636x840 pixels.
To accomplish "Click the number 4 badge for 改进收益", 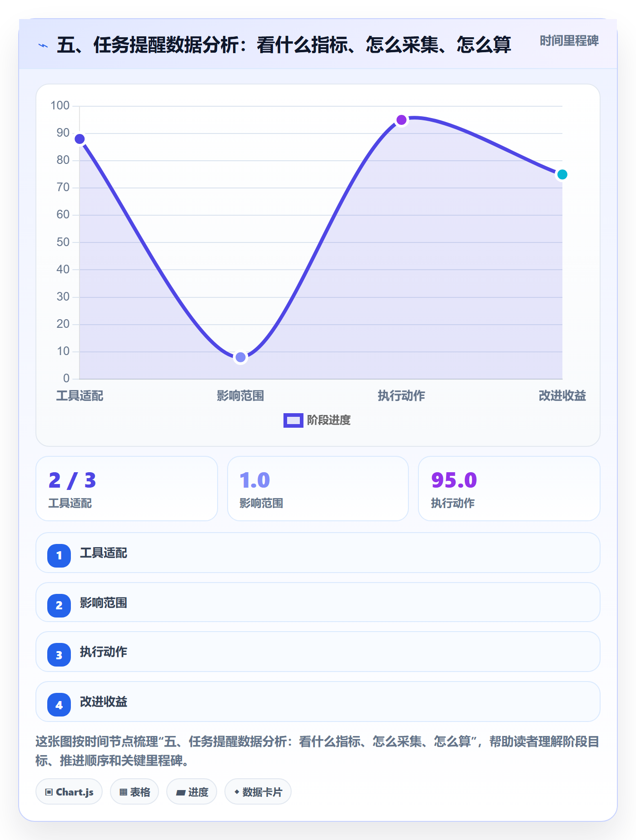I will 59,705.
